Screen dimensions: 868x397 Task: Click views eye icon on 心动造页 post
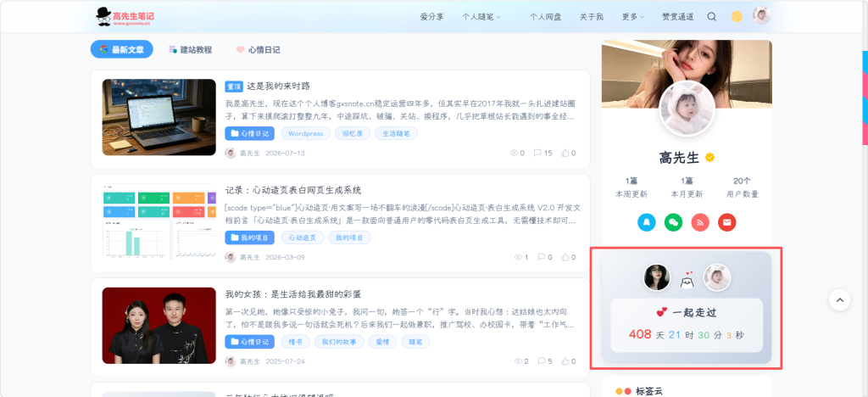[518, 258]
